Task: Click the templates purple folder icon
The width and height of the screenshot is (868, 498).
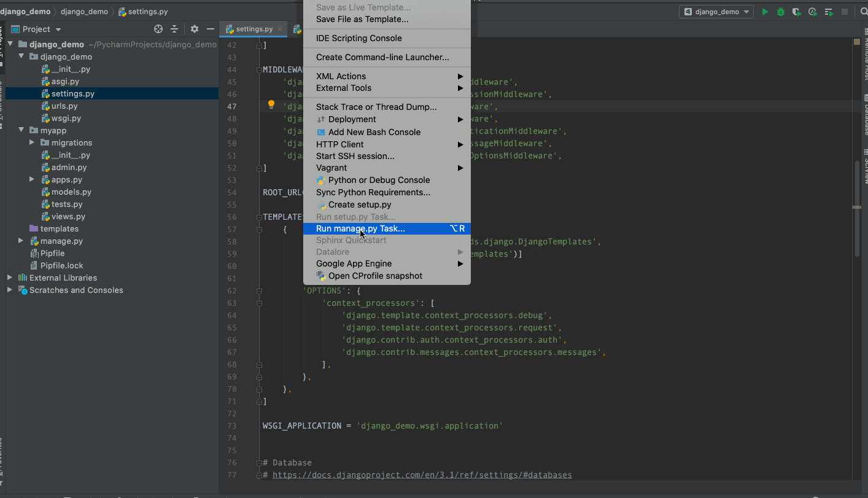Action: 33,228
